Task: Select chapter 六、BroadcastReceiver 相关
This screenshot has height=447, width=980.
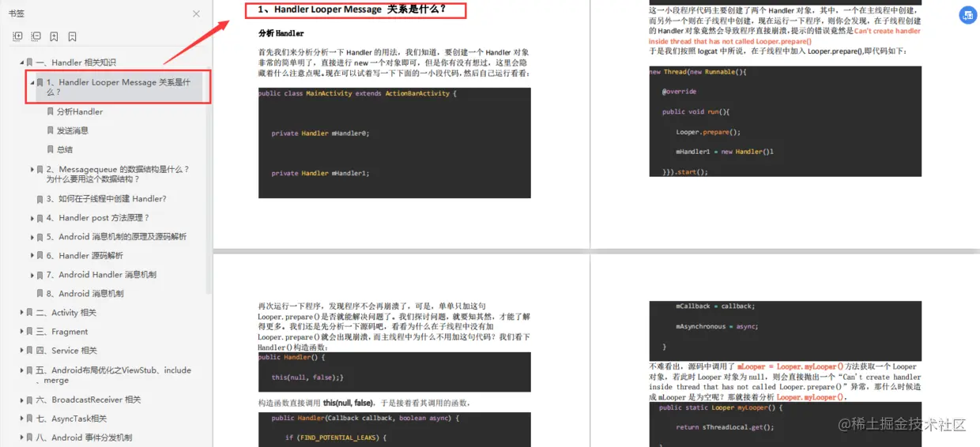Action: point(89,400)
